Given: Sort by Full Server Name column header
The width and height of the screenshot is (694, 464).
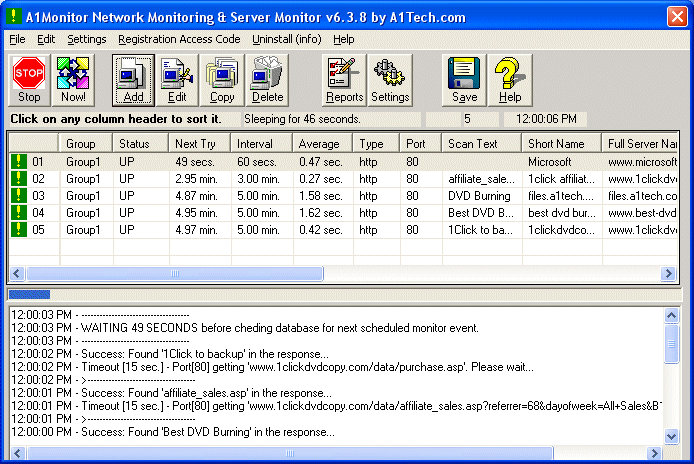Looking at the screenshot, I should 640,143.
